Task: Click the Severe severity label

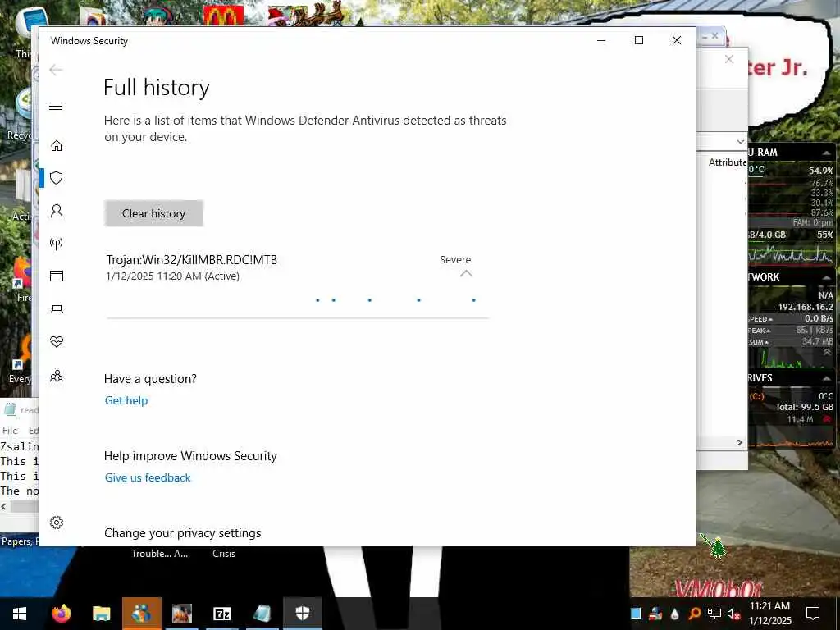Action: pos(454,260)
